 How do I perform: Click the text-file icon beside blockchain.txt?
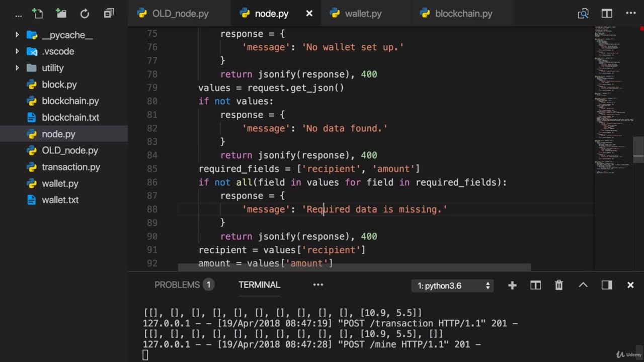pyautogui.click(x=32, y=117)
